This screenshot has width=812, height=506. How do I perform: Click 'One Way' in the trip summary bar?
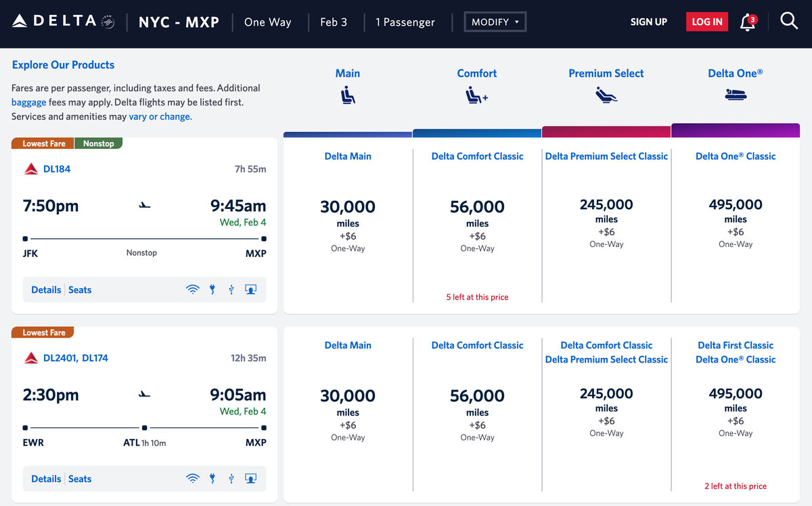267,22
